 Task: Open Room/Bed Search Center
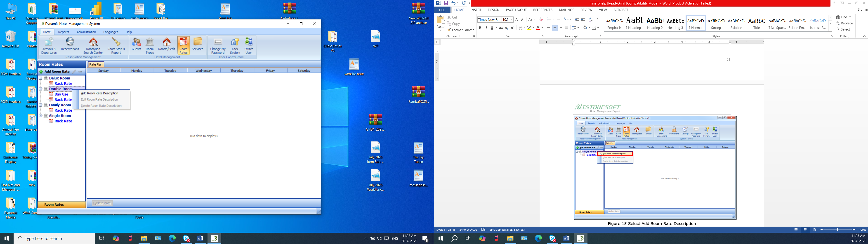tap(93, 45)
